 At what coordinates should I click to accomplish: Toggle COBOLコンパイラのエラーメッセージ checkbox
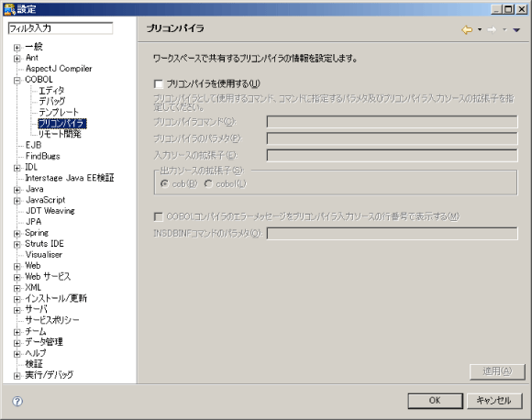159,216
